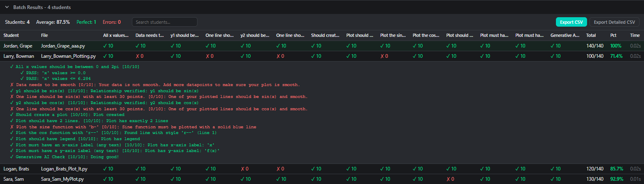The image size is (644, 184).
Task: Click Larry Bowman's failed Plot the sin cell
Action: click(384, 56)
